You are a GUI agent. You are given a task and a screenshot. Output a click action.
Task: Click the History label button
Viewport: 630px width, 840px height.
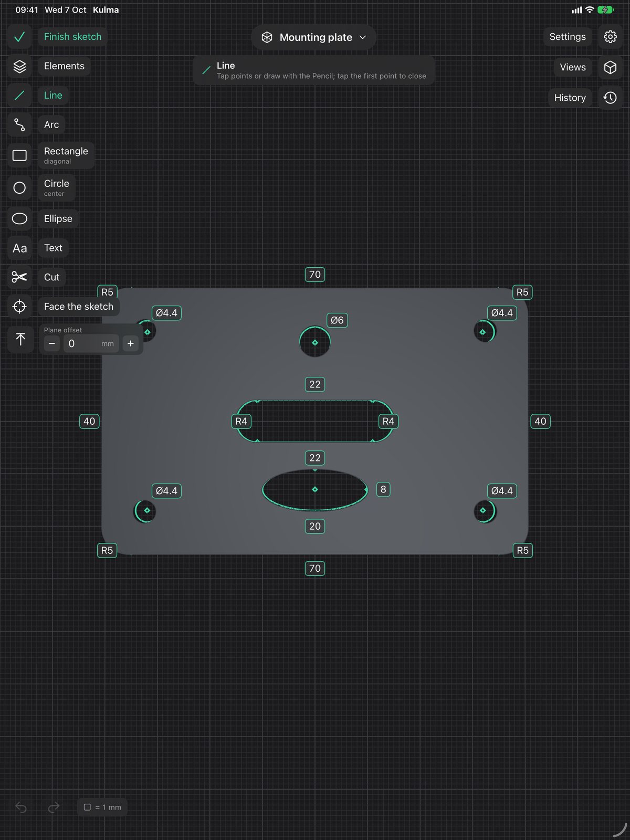570,98
